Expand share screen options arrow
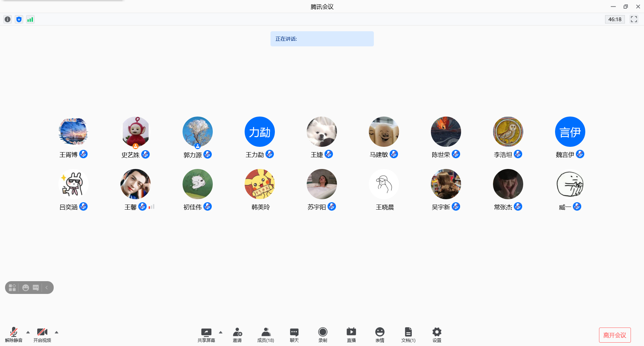 (220, 332)
